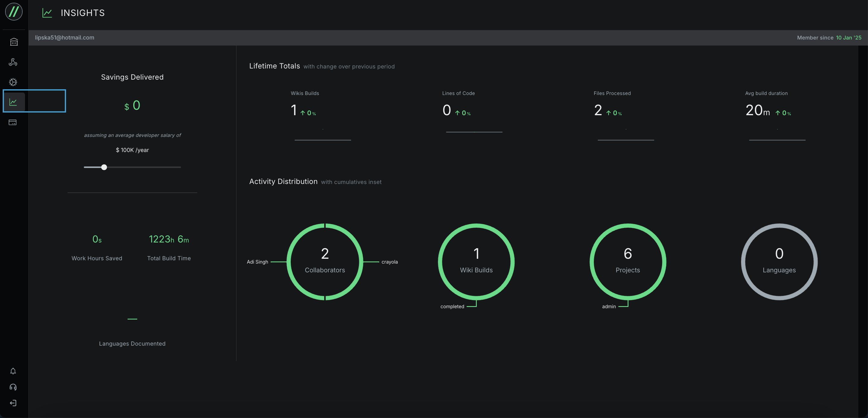Click the Projects donut chart
This screenshot has height=418, width=868.
click(x=628, y=262)
